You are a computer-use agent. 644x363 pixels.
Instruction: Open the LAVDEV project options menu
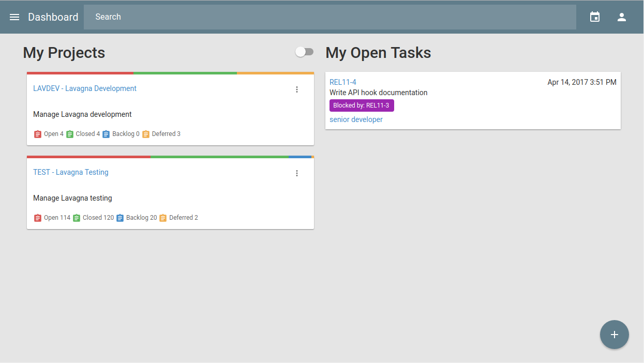tap(297, 89)
